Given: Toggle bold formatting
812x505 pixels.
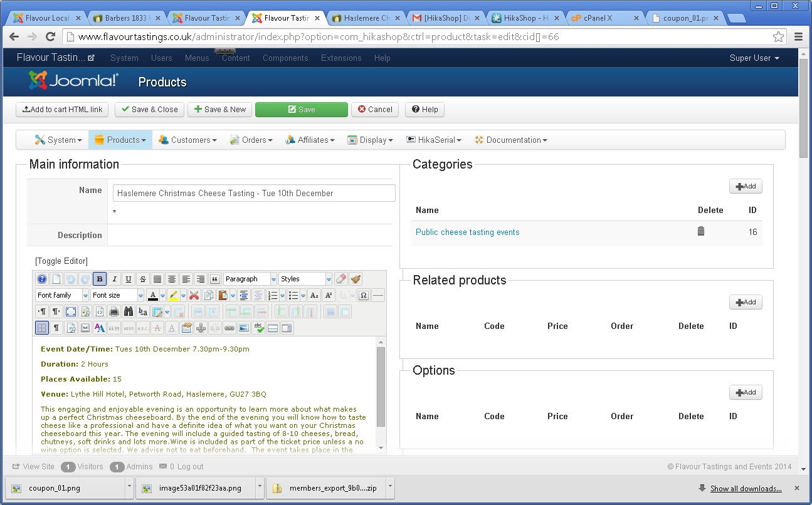Looking at the screenshot, I should point(100,279).
